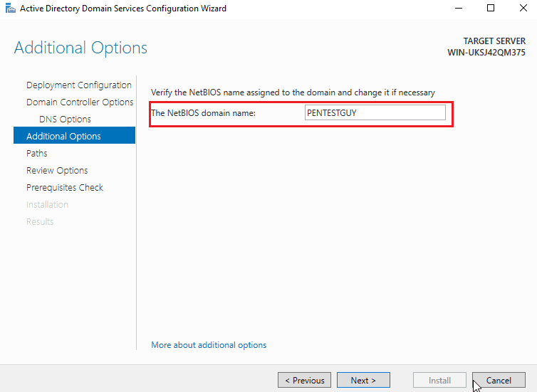Jump to Review Options step

(x=57, y=170)
